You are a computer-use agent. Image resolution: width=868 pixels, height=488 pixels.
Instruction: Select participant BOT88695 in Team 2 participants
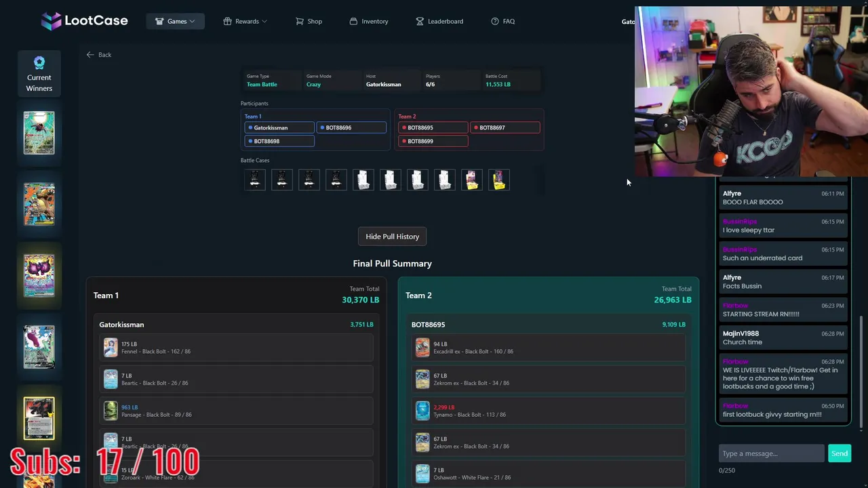tap(433, 127)
